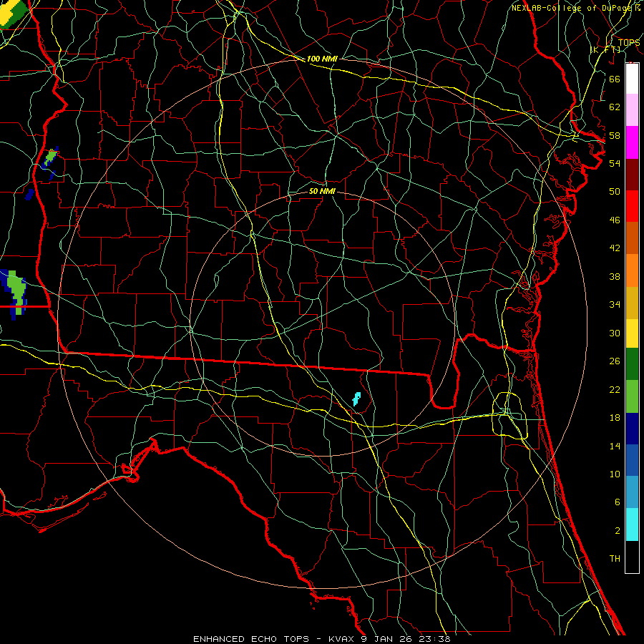Click the cyan legend swatch
The height and width of the screenshot is (644, 644).
(x=632, y=525)
